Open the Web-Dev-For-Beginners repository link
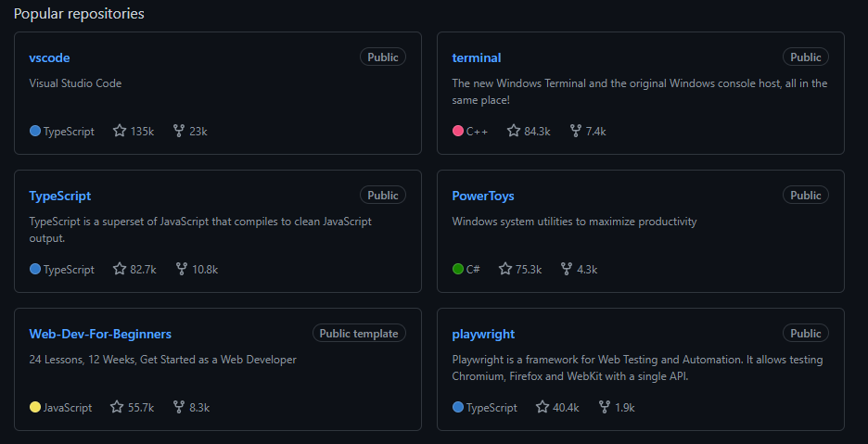 (100, 334)
